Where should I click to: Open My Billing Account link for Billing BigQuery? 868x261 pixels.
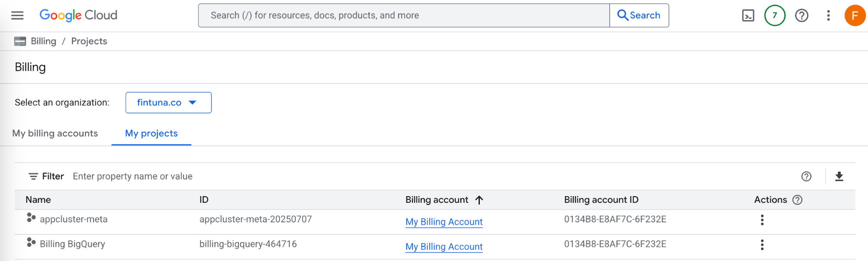tap(444, 247)
